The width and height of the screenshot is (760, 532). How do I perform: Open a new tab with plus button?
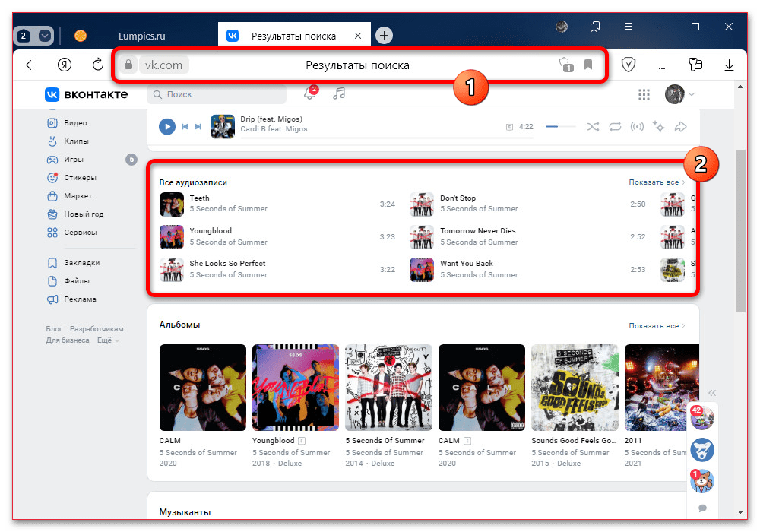tap(384, 36)
